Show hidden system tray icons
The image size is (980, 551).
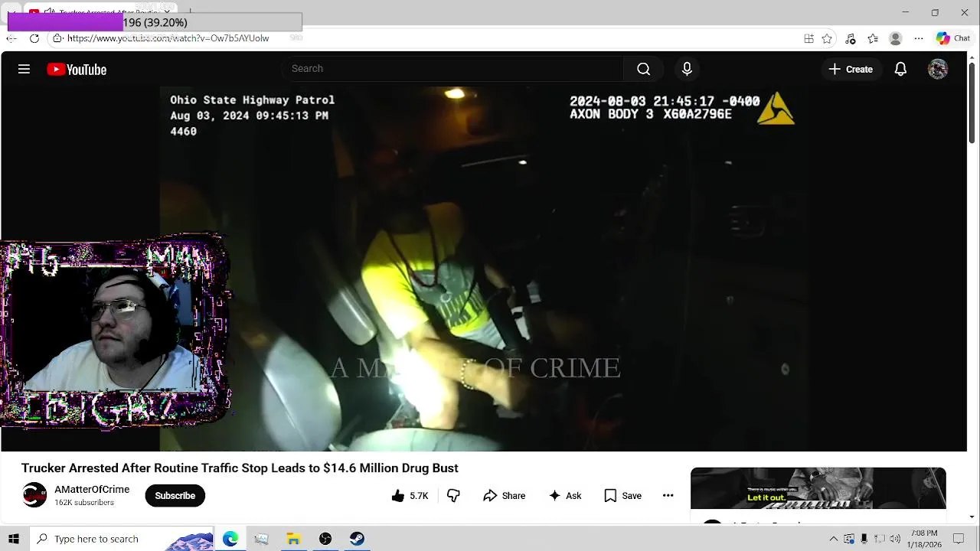click(834, 539)
